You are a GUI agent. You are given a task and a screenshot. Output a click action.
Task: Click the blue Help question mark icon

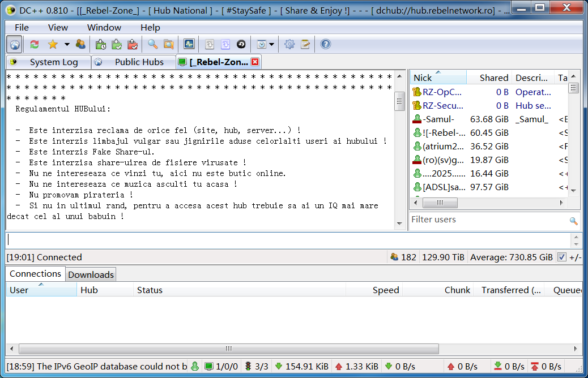tap(325, 44)
